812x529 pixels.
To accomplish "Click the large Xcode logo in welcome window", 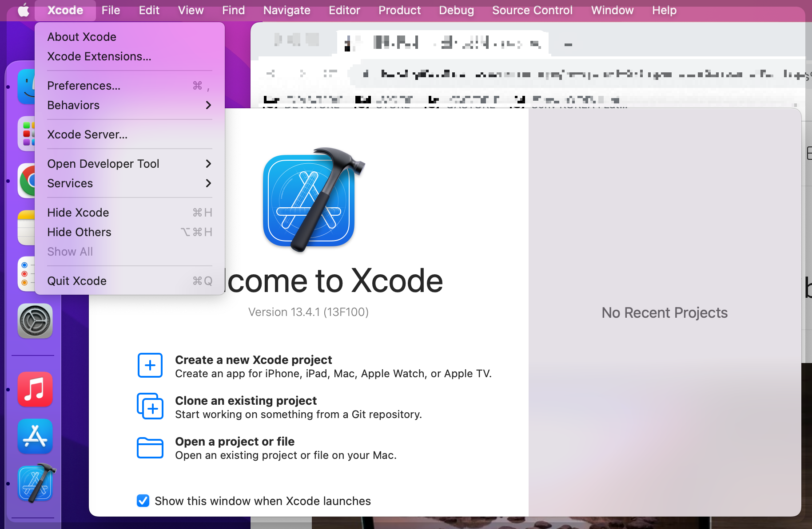I will coord(313,200).
